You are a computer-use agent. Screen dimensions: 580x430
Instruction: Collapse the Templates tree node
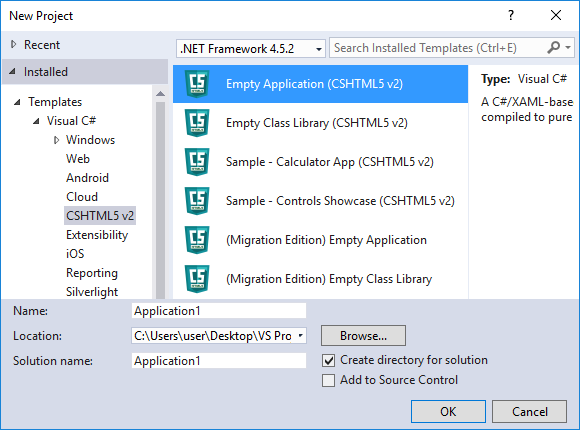[x=17, y=102]
